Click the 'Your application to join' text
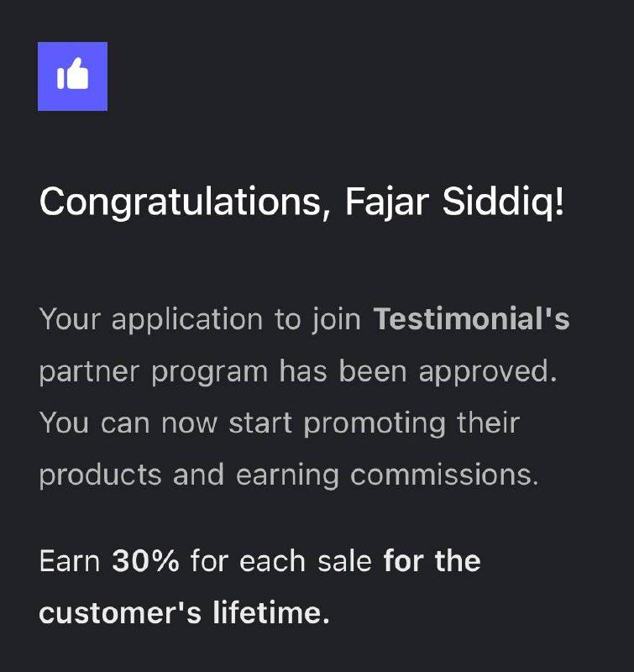The width and height of the screenshot is (634, 672). point(200,319)
